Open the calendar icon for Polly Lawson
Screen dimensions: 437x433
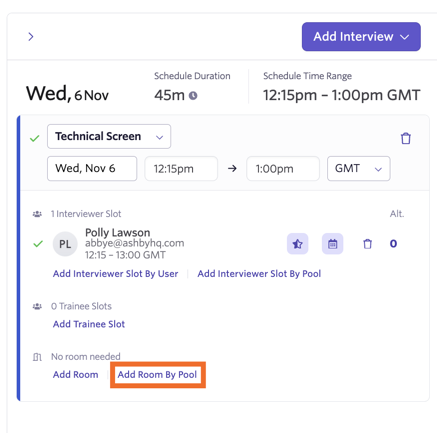(332, 244)
